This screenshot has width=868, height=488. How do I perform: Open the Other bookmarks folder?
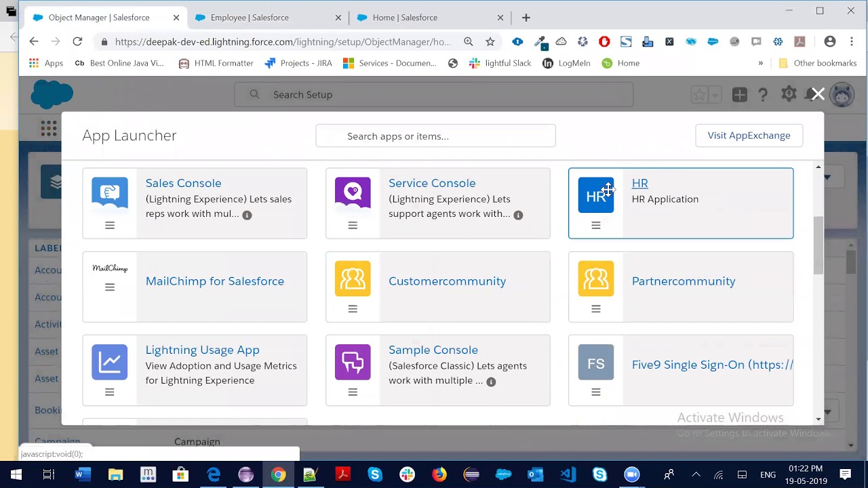point(818,63)
